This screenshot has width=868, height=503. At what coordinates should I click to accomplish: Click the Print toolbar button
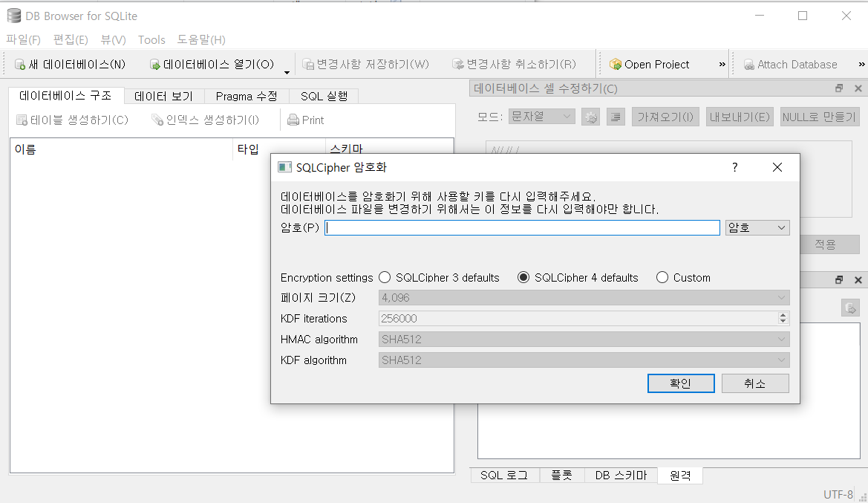(x=306, y=120)
